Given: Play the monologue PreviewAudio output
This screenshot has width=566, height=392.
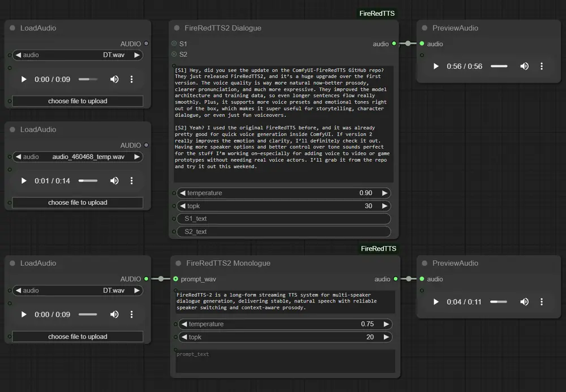Looking at the screenshot, I should click(x=436, y=302).
